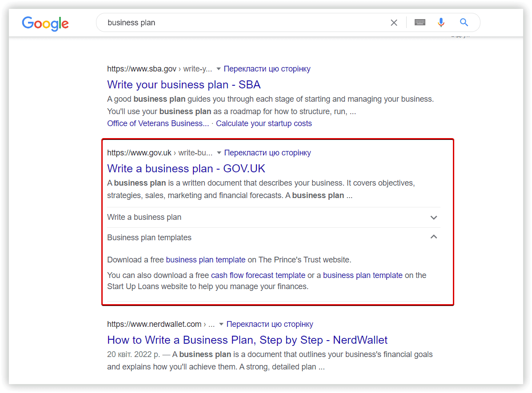Collapse the 'Business plan templates' section
Screen dimensions: 532x393
[x=434, y=237]
